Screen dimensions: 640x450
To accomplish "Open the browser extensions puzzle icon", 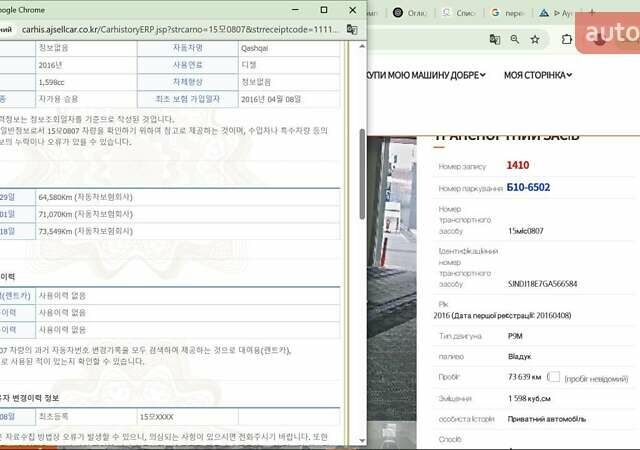I will 567,40.
